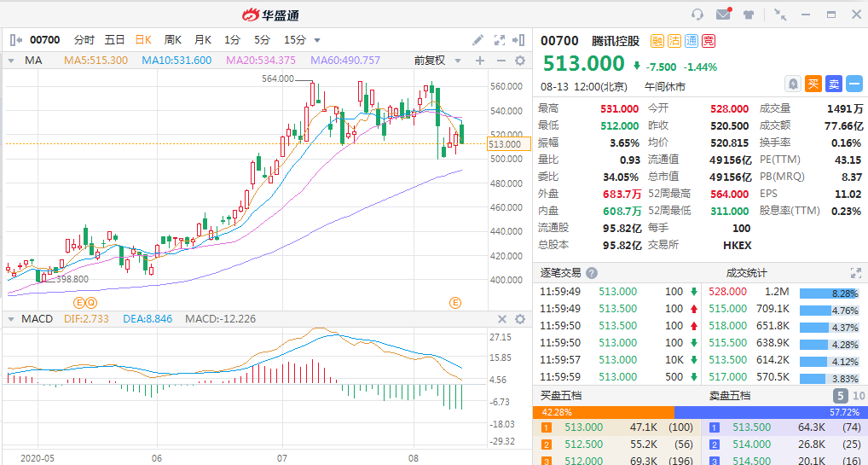Switch to 分时 intraday chart
Viewport: 868px width, 465px height.
tap(84, 40)
